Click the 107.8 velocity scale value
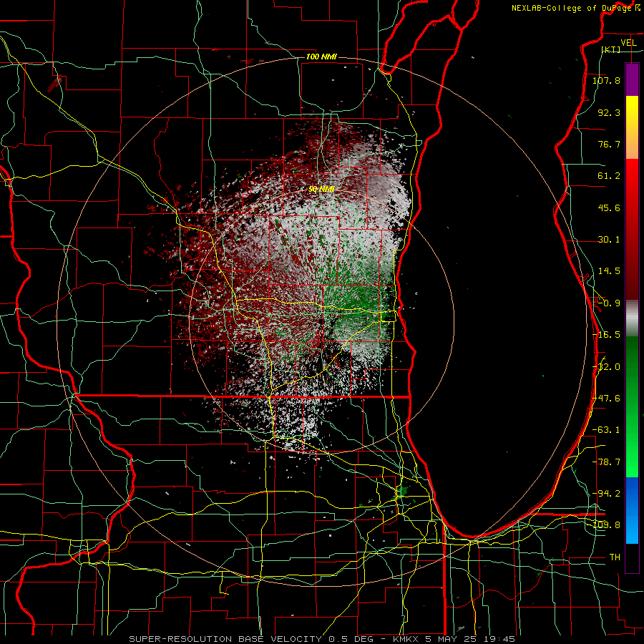 coord(606,80)
